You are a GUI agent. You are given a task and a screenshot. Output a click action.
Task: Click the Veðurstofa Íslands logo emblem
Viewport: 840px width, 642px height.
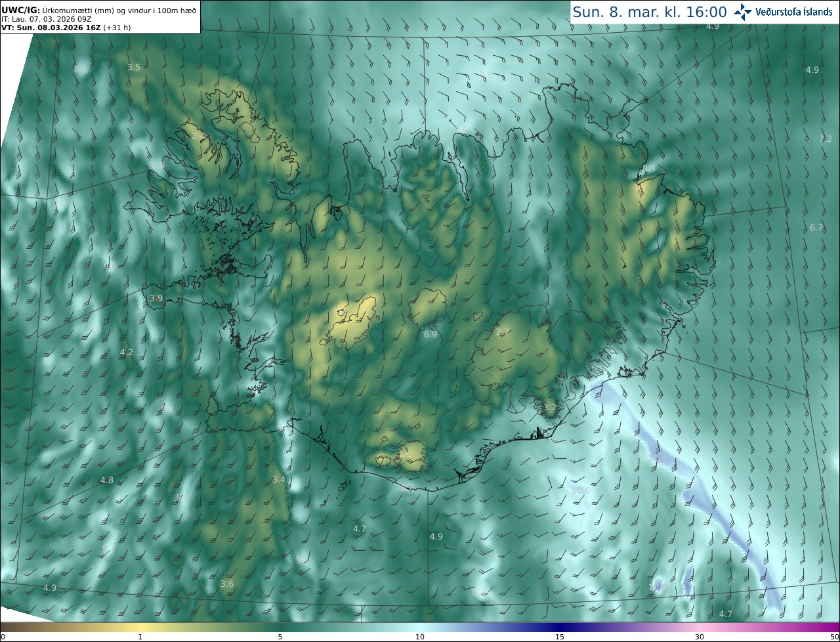click(743, 12)
